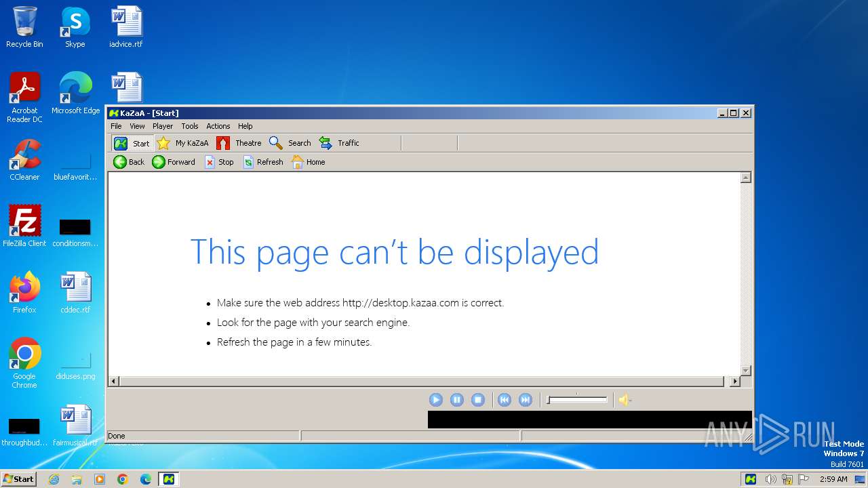Select iadvice.rtf desktop file
This screenshot has width=868, height=488.
coord(126,27)
